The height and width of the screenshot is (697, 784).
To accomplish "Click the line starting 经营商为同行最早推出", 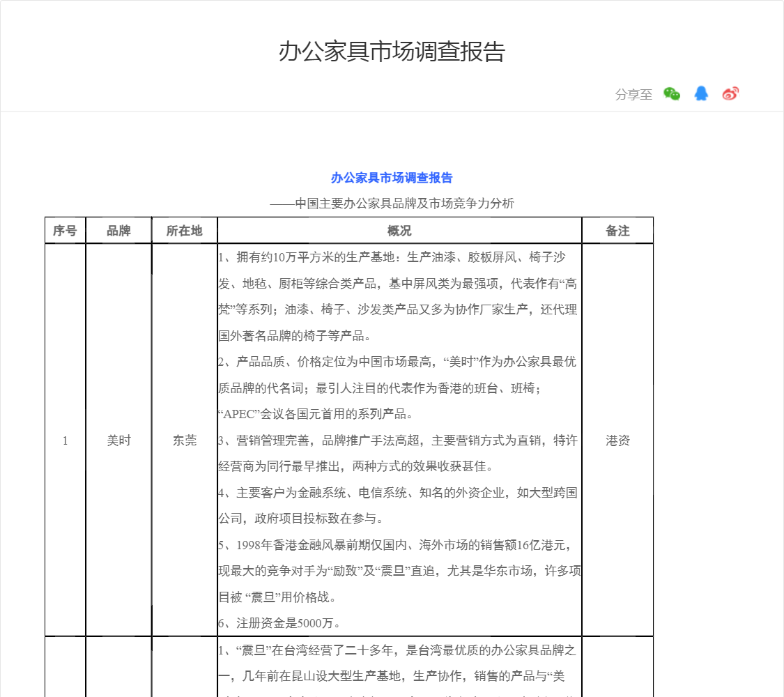I will (x=356, y=466).
